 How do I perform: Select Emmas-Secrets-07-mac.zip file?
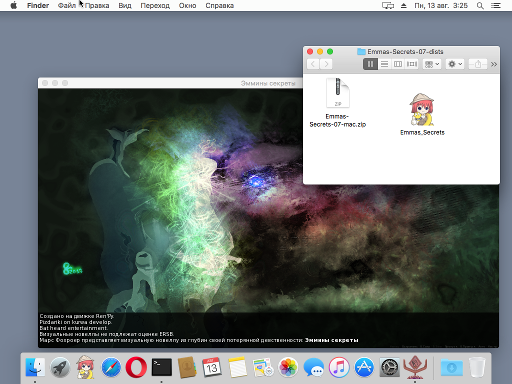point(338,103)
